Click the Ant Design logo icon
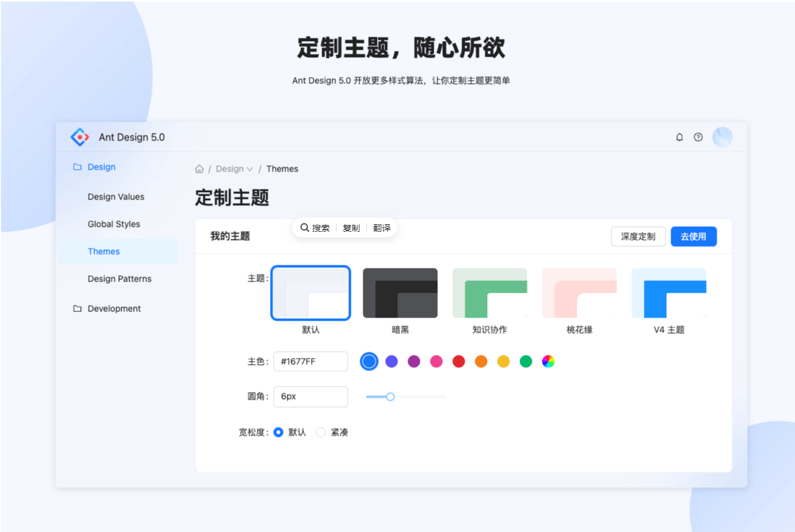795x532 pixels. [x=80, y=137]
